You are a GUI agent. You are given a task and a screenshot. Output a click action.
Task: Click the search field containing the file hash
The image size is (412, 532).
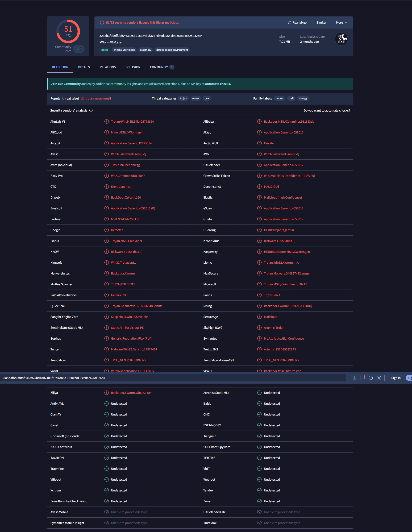(x=173, y=378)
